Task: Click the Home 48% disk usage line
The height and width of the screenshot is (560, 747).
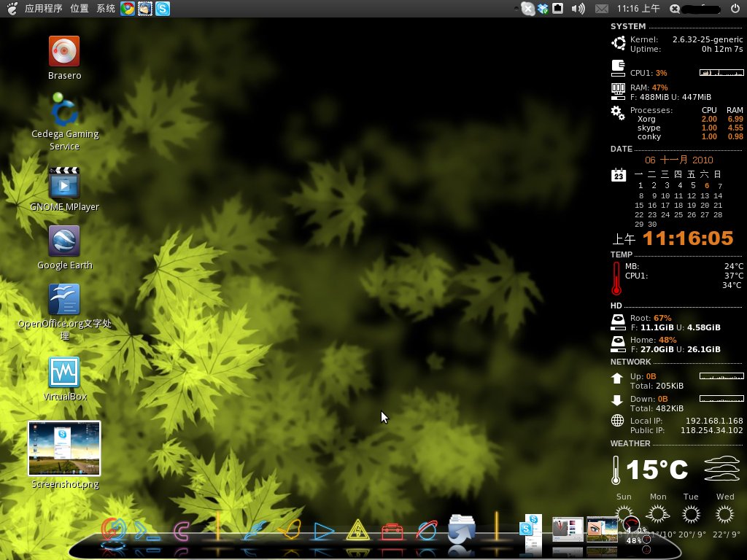Action: (x=653, y=340)
